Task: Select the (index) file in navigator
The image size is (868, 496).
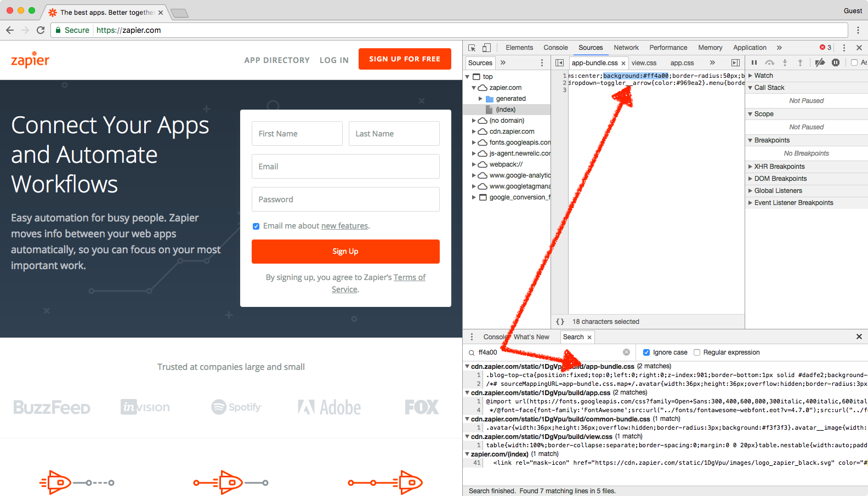Action: 507,110
